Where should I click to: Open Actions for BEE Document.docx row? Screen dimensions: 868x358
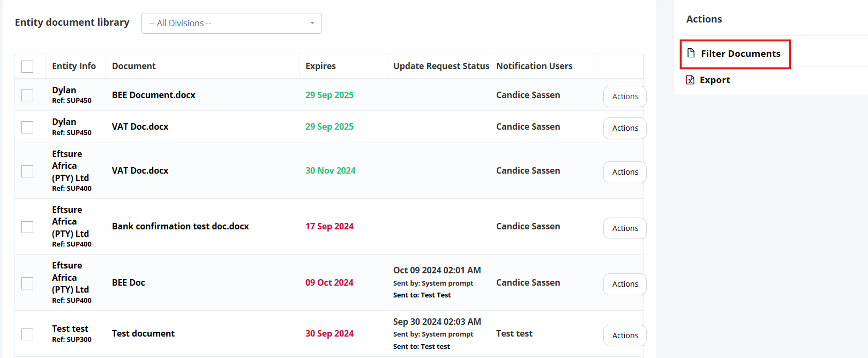(x=625, y=96)
